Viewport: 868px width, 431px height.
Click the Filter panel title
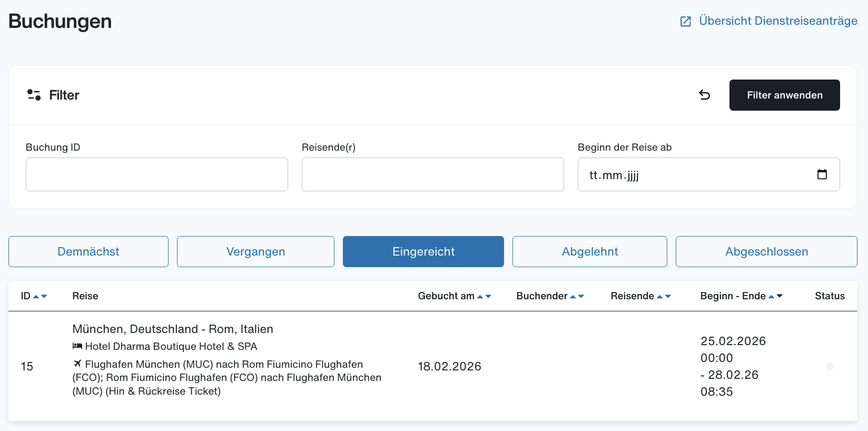click(x=64, y=95)
